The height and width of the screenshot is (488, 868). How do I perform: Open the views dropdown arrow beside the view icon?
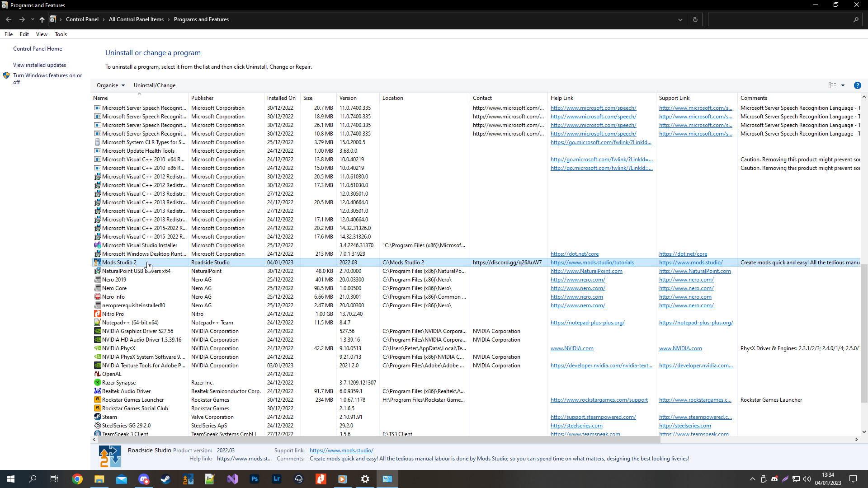[843, 85]
